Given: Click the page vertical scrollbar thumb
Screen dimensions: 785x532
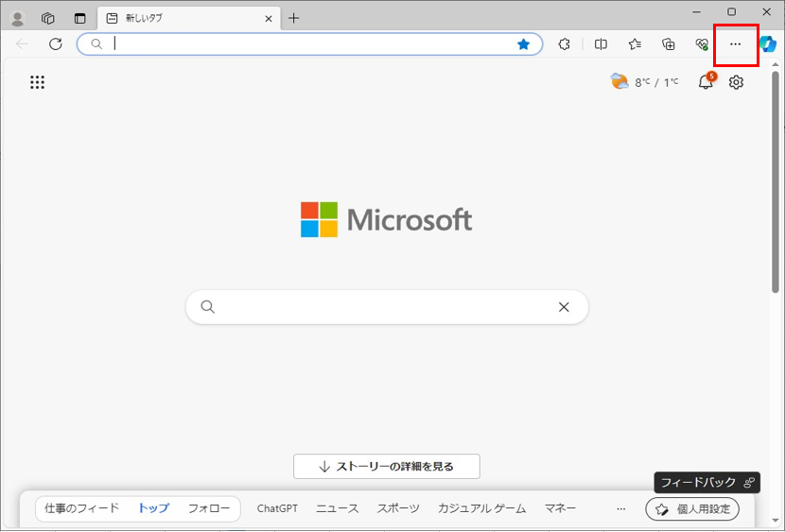Looking at the screenshot, I should coord(776,182).
